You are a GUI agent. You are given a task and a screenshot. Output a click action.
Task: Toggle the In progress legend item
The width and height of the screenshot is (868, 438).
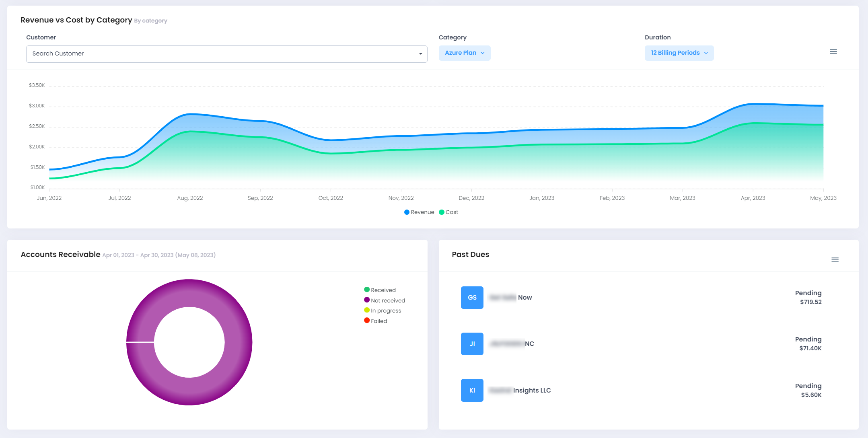(x=383, y=311)
